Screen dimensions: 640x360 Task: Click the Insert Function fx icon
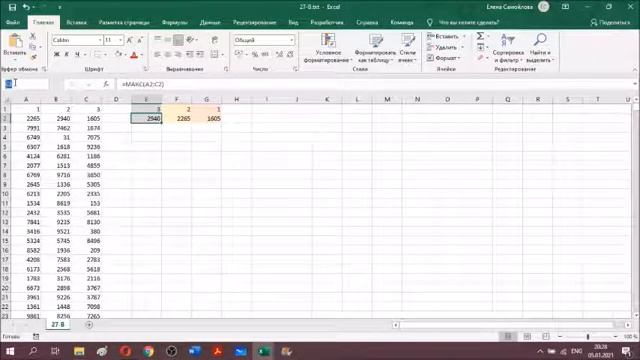pos(106,84)
